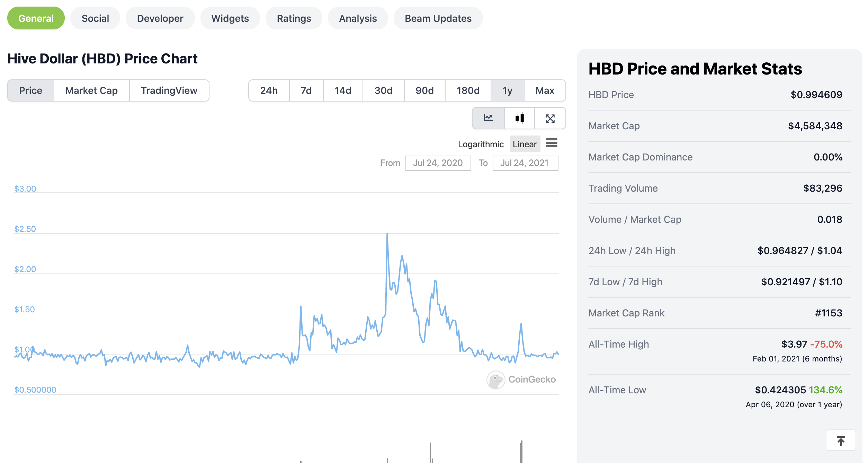
Task: Click the 7d Low / 7d High value
Action: pos(802,282)
